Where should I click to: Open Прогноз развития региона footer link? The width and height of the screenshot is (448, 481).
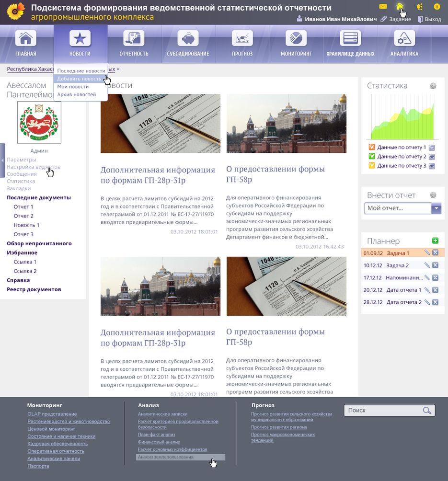[279, 427]
